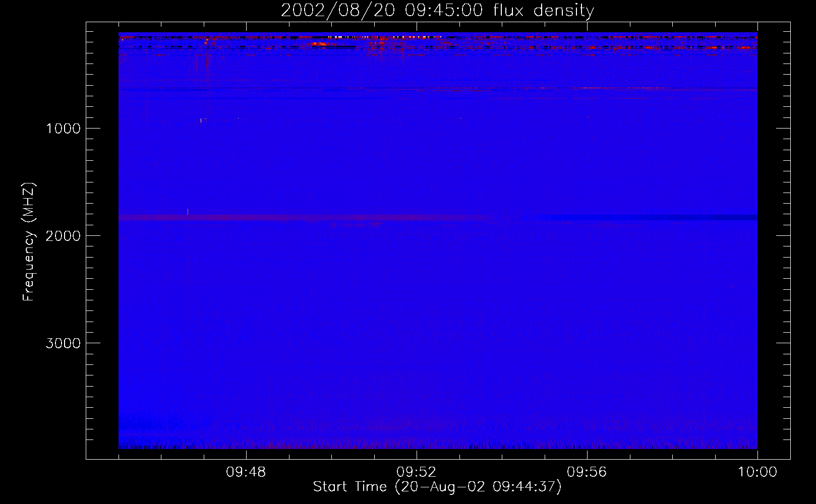Select the 1000 frequency tick label
The height and width of the screenshot is (504, 816).
click(x=63, y=129)
